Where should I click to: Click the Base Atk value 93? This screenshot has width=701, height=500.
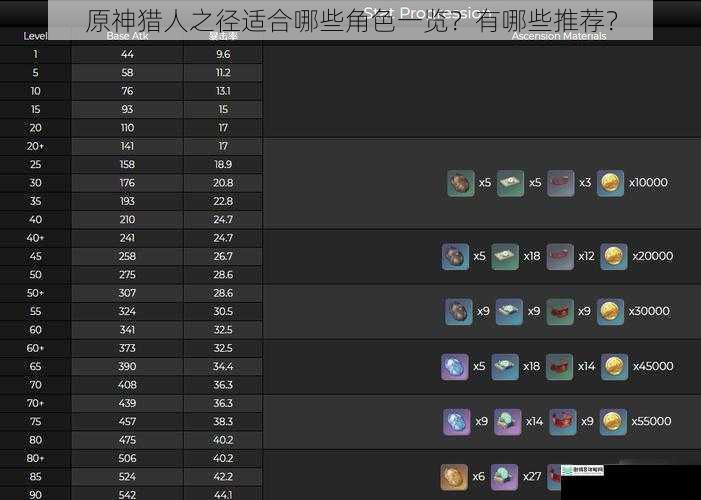pyautogui.click(x=127, y=109)
